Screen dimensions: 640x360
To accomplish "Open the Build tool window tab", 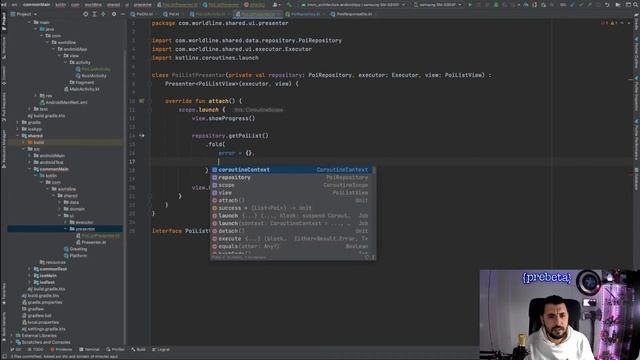I will (x=138, y=349).
